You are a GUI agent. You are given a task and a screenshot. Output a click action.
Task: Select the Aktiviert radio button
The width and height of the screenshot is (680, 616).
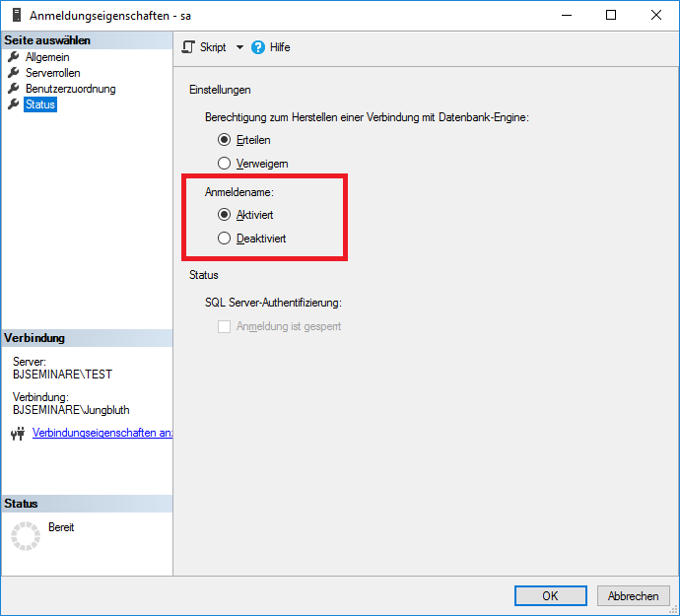[x=225, y=214]
